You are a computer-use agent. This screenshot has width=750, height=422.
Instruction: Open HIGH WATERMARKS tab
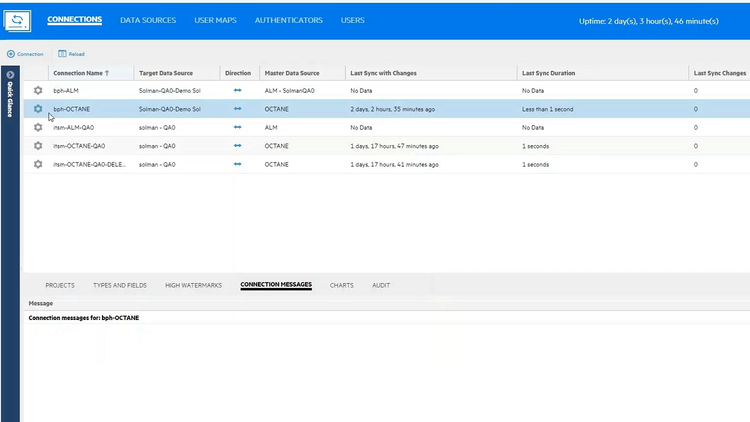[193, 285]
